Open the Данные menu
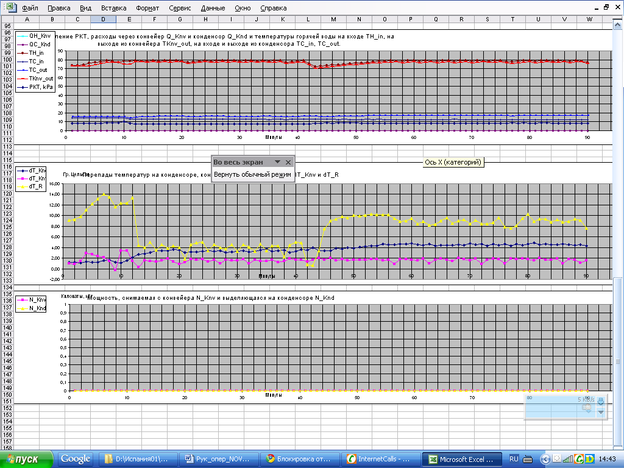The image size is (624, 468). click(213, 8)
